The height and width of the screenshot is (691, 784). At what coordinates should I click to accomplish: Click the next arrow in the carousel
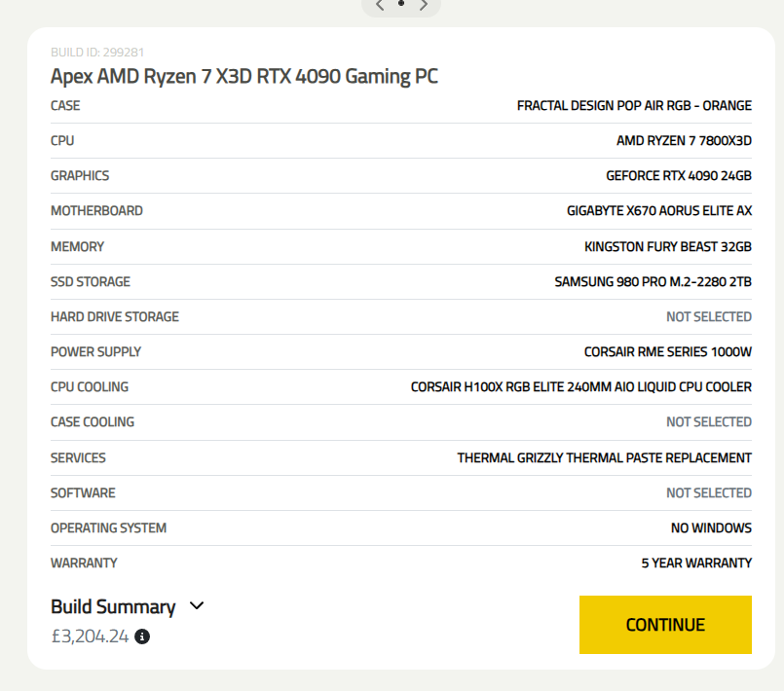(x=424, y=5)
